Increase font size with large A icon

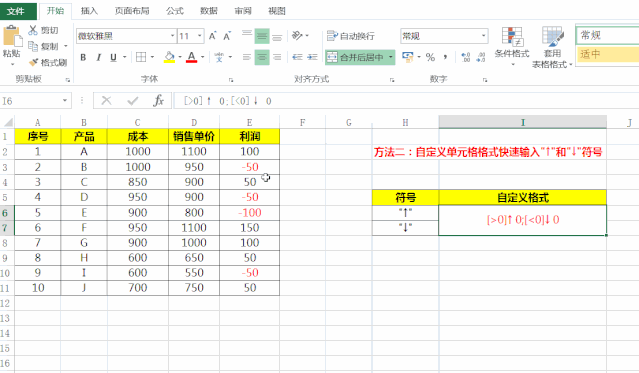pos(212,36)
